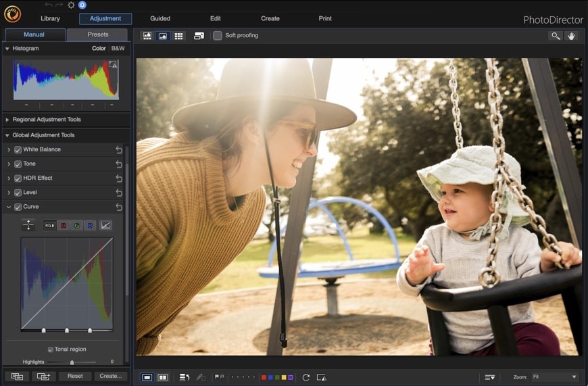Switch to viewer and browser mode icon
This screenshot has width=588, height=386.
147,36
